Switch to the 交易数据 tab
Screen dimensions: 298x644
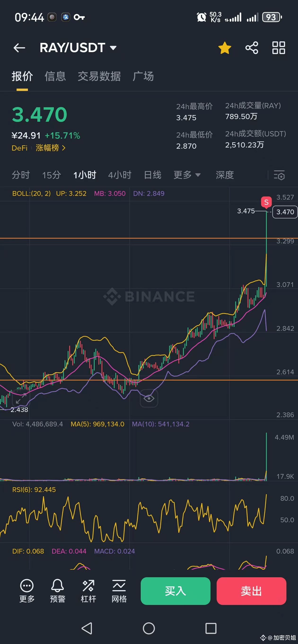(99, 76)
